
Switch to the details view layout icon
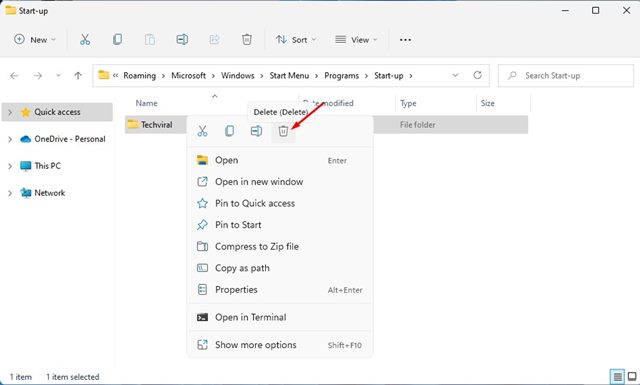click(x=617, y=376)
